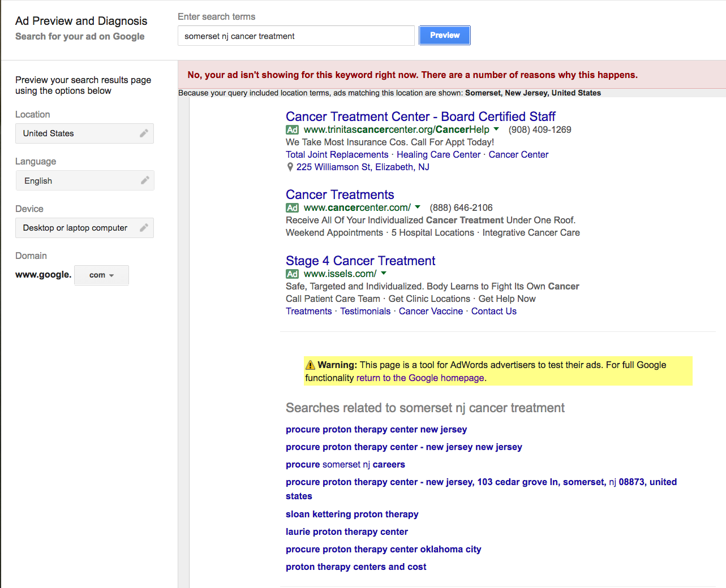Screen dimensions: 726x588
Task: Click the Ad badge next to issels.com
Action: (x=292, y=274)
